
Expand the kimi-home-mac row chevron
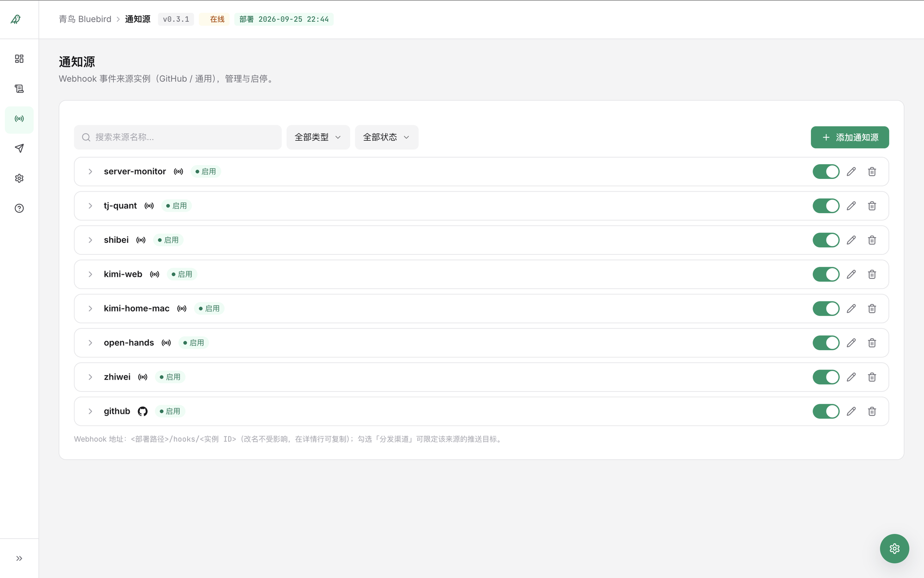[90, 308]
